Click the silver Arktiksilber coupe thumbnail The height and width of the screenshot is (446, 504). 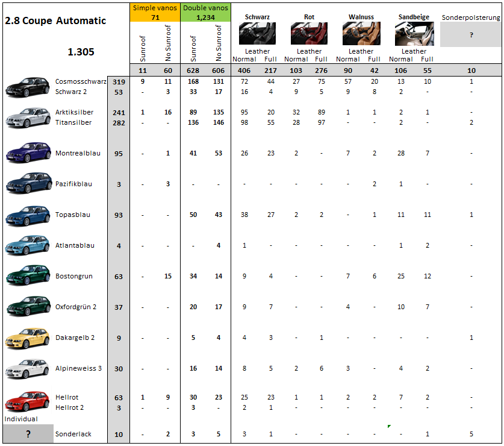pyautogui.click(x=28, y=118)
